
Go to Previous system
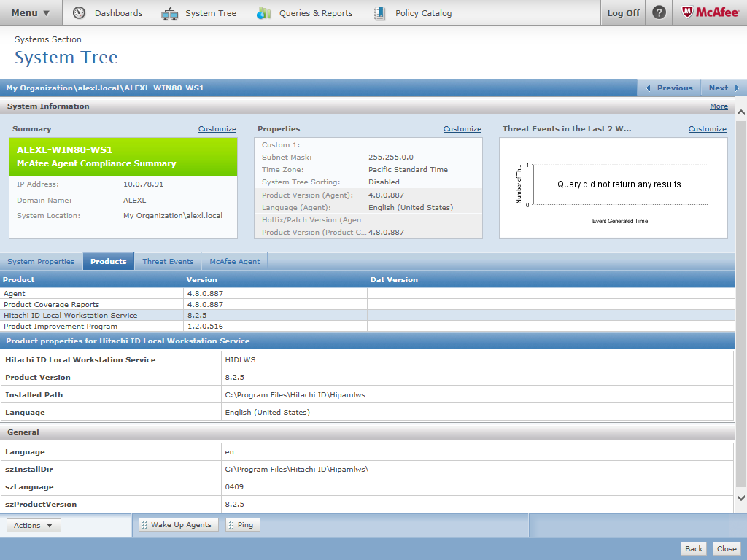[669, 87]
